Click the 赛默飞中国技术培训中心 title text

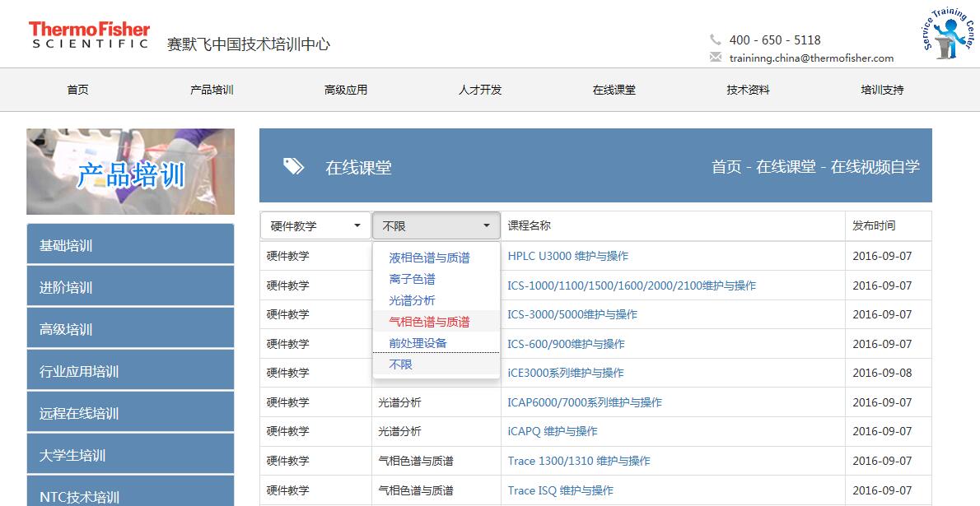coord(248,44)
